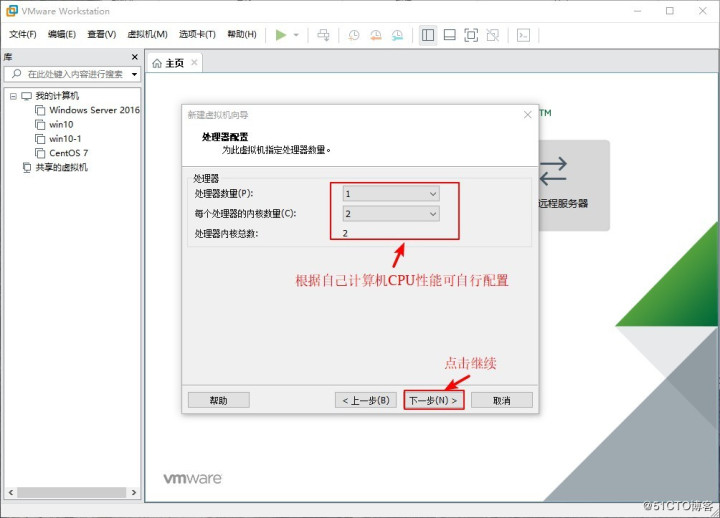Click Send Ctrl+Alt+Del toolbar icon
The image size is (720, 518).
(x=323, y=35)
